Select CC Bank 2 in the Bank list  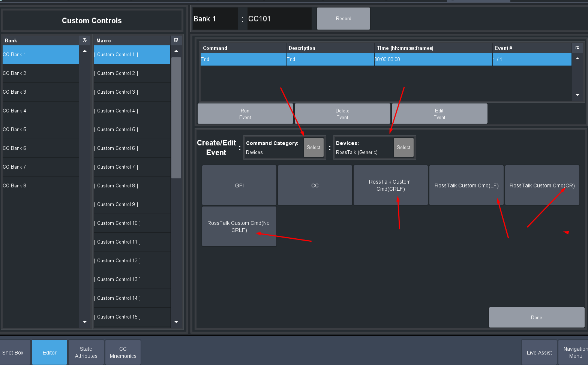pos(40,73)
